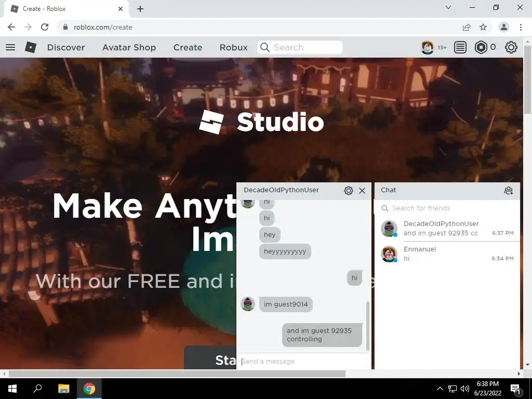Open the Robux page
The height and width of the screenshot is (399, 532).
(233, 47)
